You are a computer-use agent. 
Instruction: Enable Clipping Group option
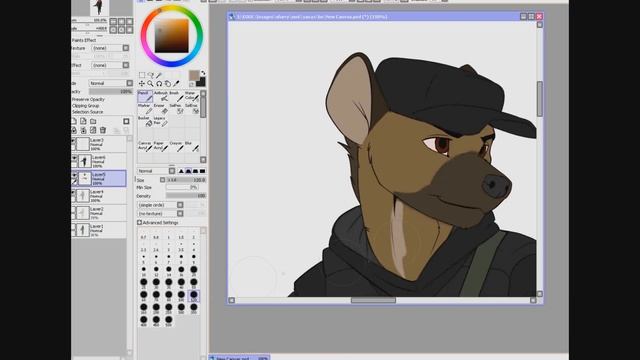(x=86, y=106)
